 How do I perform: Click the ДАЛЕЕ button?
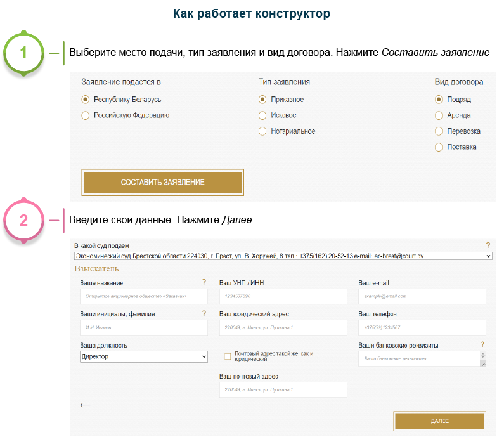click(439, 421)
